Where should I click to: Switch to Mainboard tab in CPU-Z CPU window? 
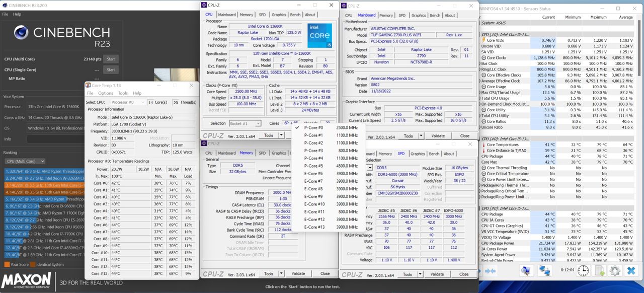[x=226, y=15]
